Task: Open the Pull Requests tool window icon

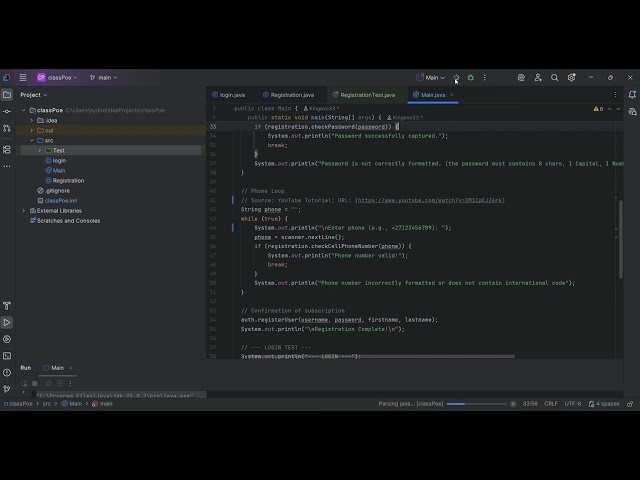Action: 7,128
